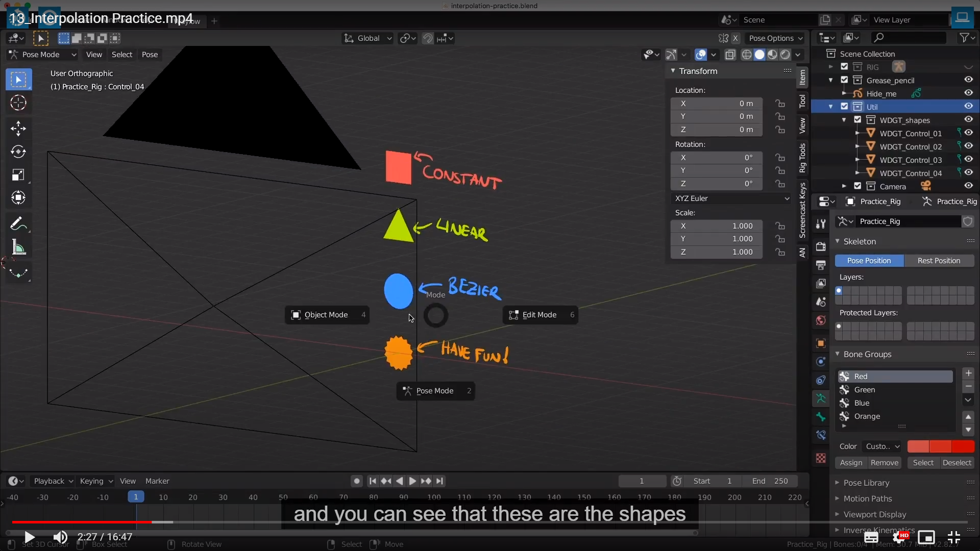Screen dimensions: 980x551
Task: Open the Pose menu in header
Action: pyautogui.click(x=150, y=55)
